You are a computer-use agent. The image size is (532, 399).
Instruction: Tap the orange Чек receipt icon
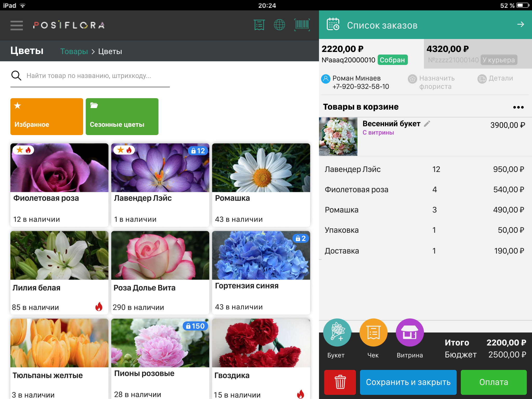[x=373, y=332]
